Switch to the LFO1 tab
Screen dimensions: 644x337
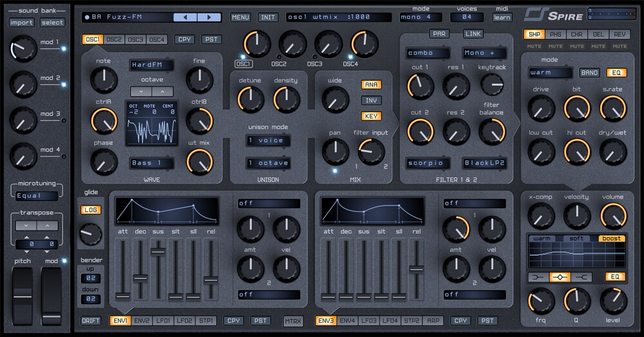pos(163,320)
